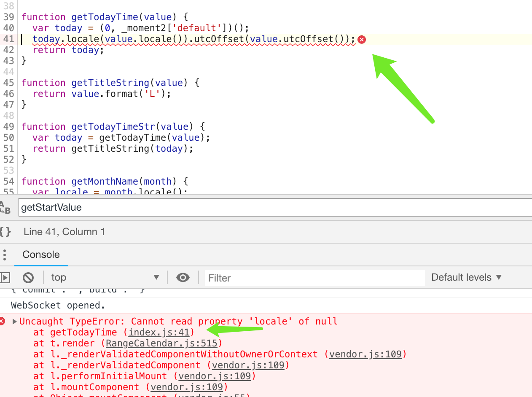Click 'function getTodayTimeStr(value) {' on line 49
Viewport: 532px width, 397px height.
pos(113,127)
